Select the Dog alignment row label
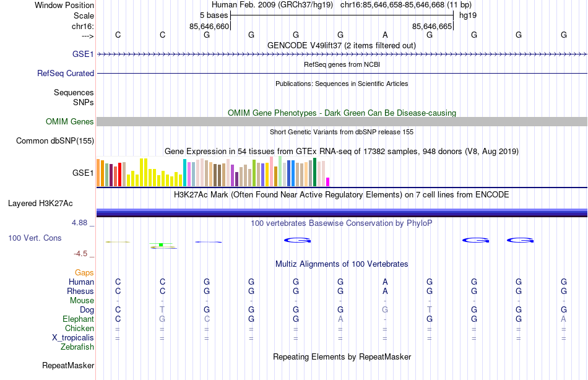Screen dimensions: 588x380 coord(87,310)
